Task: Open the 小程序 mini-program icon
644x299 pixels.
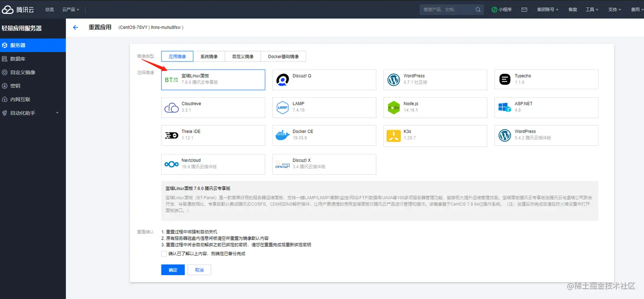Action: pos(494,9)
